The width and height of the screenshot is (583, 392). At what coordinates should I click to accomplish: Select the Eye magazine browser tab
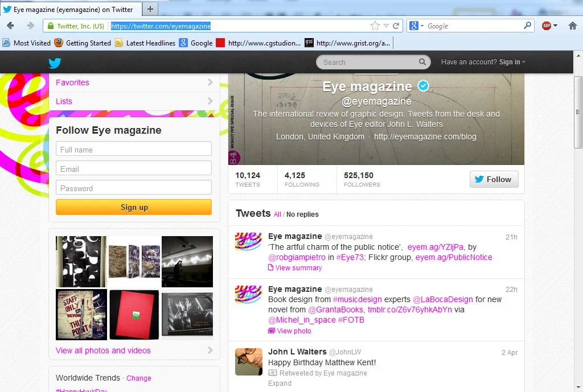click(x=71, y=9)
